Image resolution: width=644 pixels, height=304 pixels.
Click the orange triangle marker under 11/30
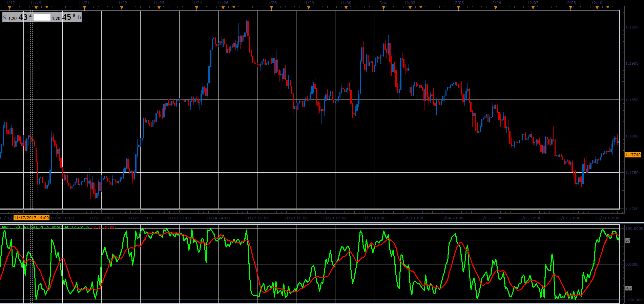tap(346, 7)
